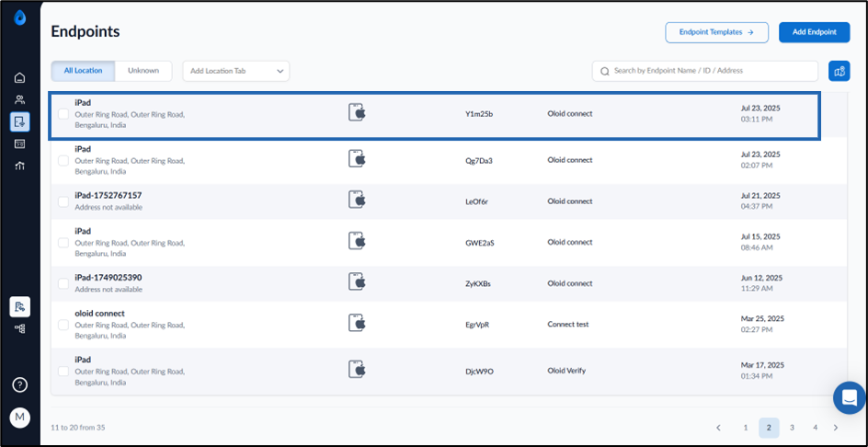Tick the checkbox for endpoint Y1m25b
The image size is (868, 447).
coord(63,114)
